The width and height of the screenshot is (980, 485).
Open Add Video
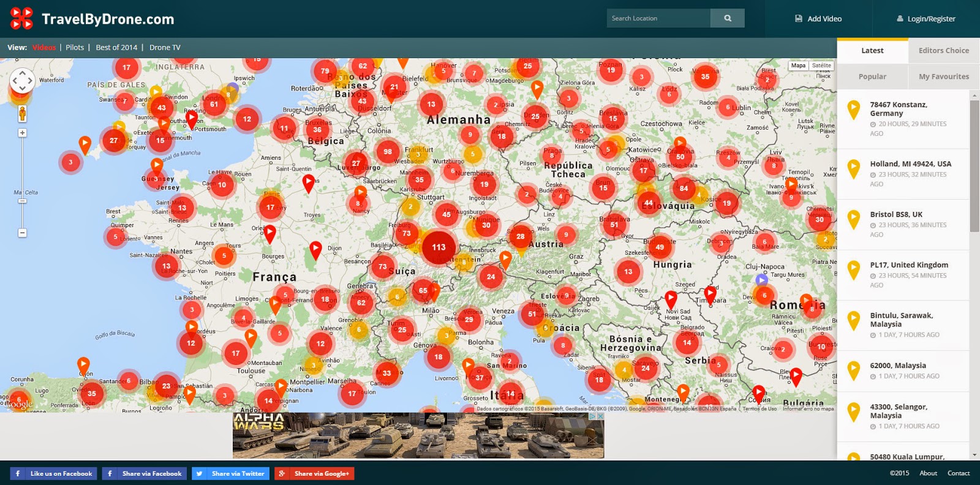pos(818,19)
